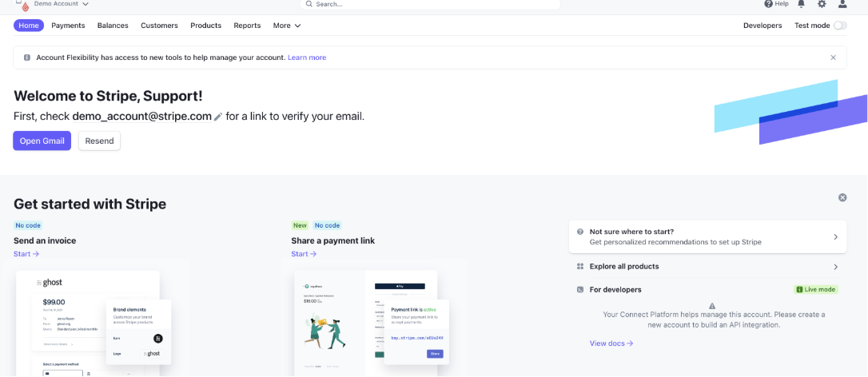The image size is (868, 377).
Task: Click the Demo Account logo icon
Action: tap(22, 5)
